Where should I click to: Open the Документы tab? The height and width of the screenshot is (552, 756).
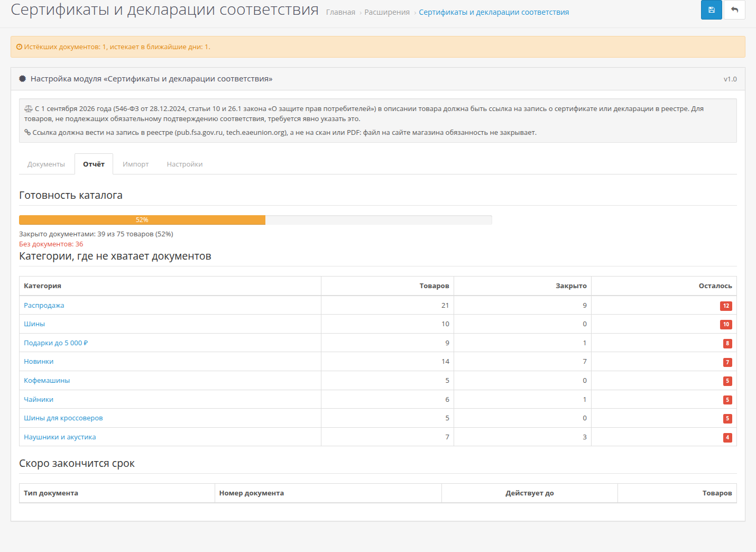[x=46, y=164]
